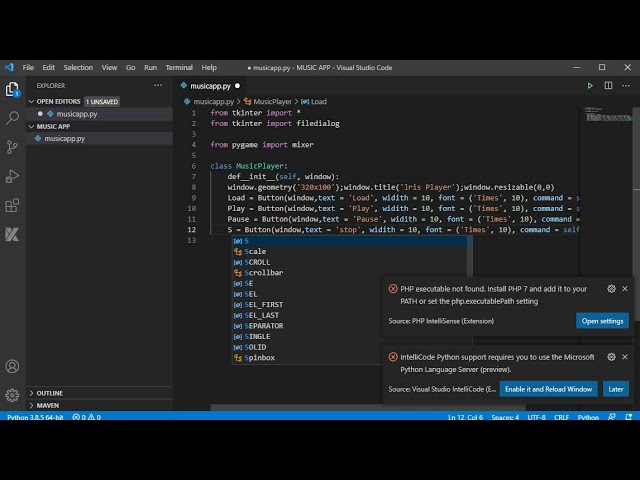Open gear on IntelliCode notification
640x480 pixels.
[611, 357]
